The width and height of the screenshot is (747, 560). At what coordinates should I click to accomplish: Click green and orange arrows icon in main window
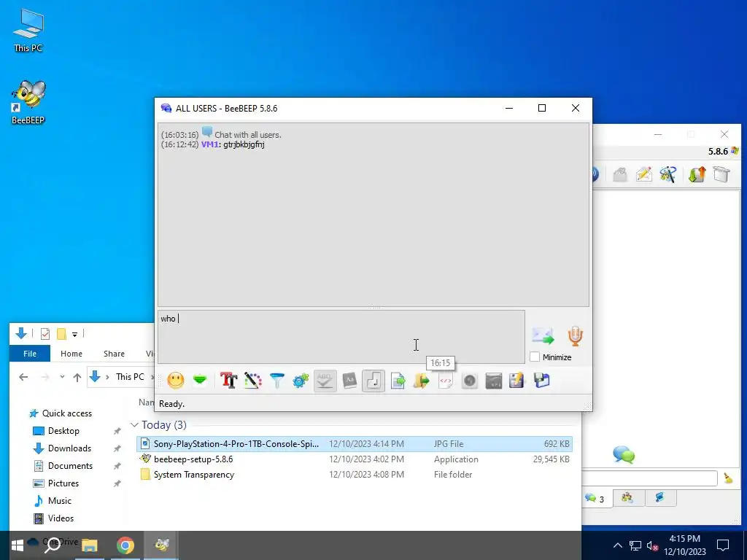point(697,174)
